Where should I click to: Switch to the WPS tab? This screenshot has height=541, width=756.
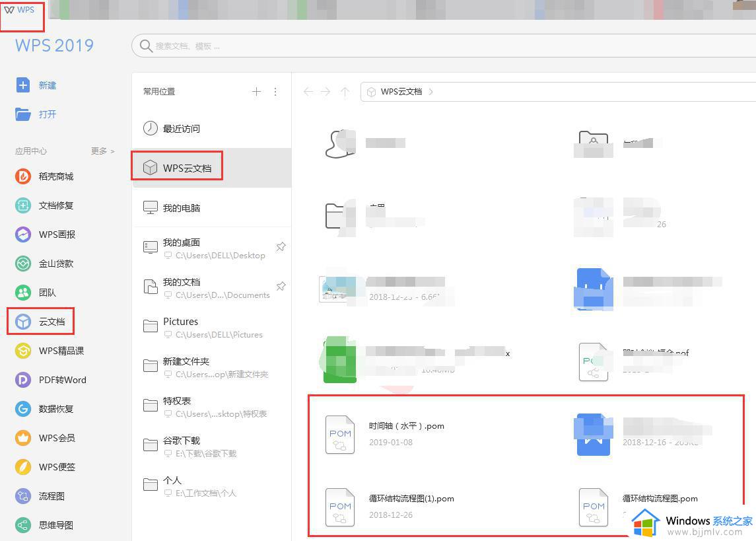click(x=20, y=10)
